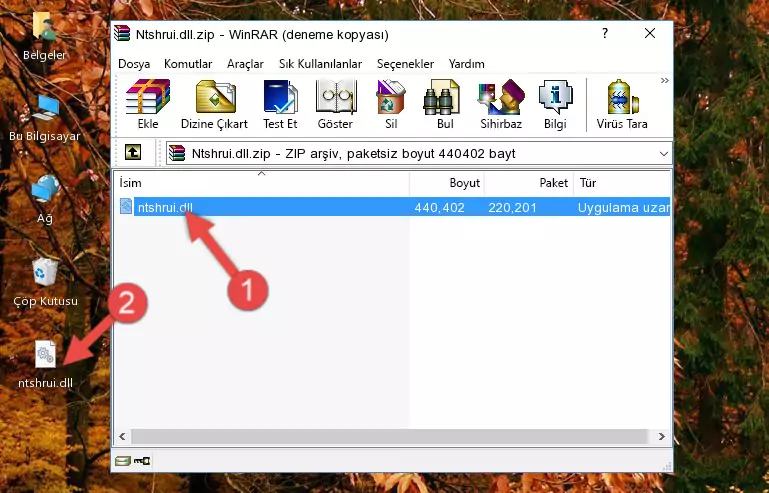The height and width of the screenshot is (493, 769).
Task: Click the ntshrui.dll file icon in list
Action: pyautogui.click(x=126, y=207)
